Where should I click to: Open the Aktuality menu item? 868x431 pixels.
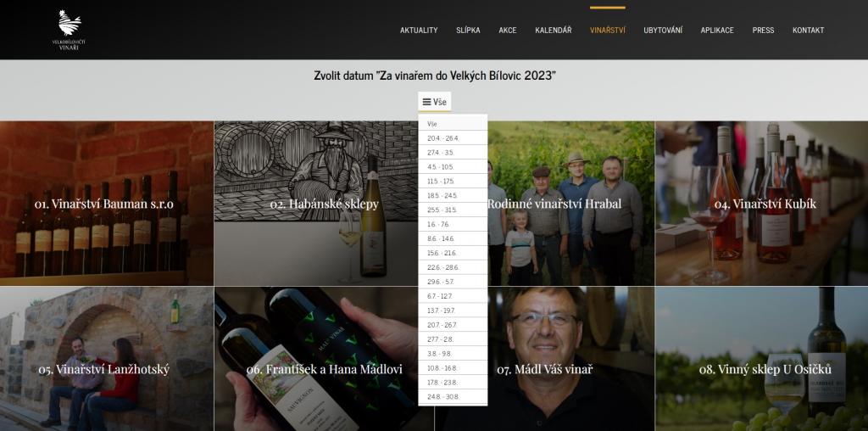coord(419,30)
